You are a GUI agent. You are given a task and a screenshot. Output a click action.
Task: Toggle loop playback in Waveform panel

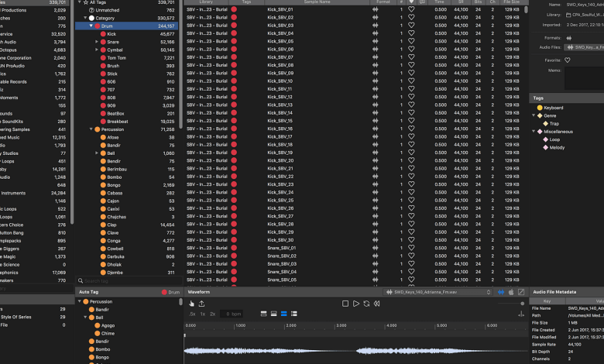366,304
